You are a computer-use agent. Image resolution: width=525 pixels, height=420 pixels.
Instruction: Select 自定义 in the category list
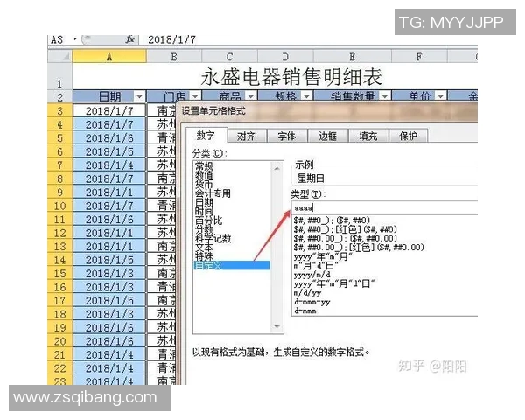232,266
